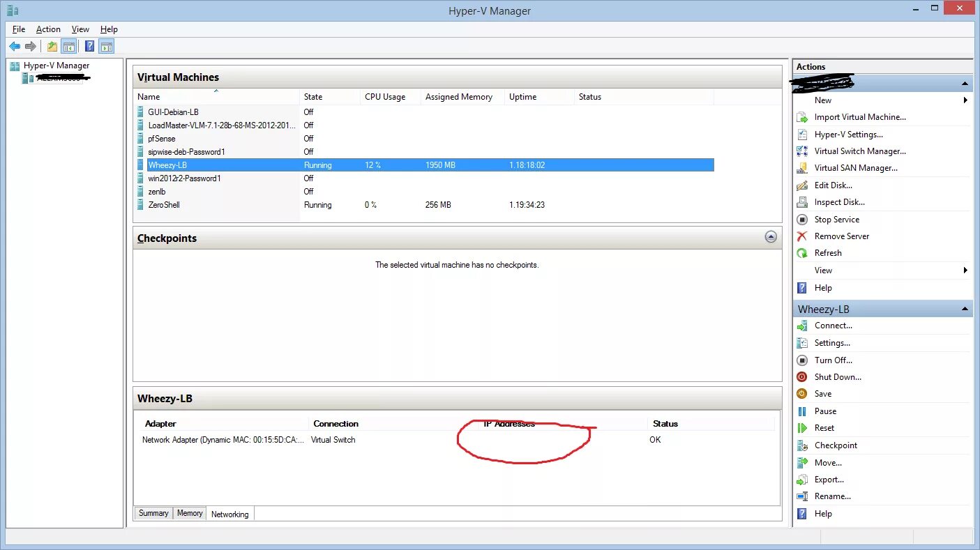
Task: Open the File menu
Action: (x=19, y=29)
